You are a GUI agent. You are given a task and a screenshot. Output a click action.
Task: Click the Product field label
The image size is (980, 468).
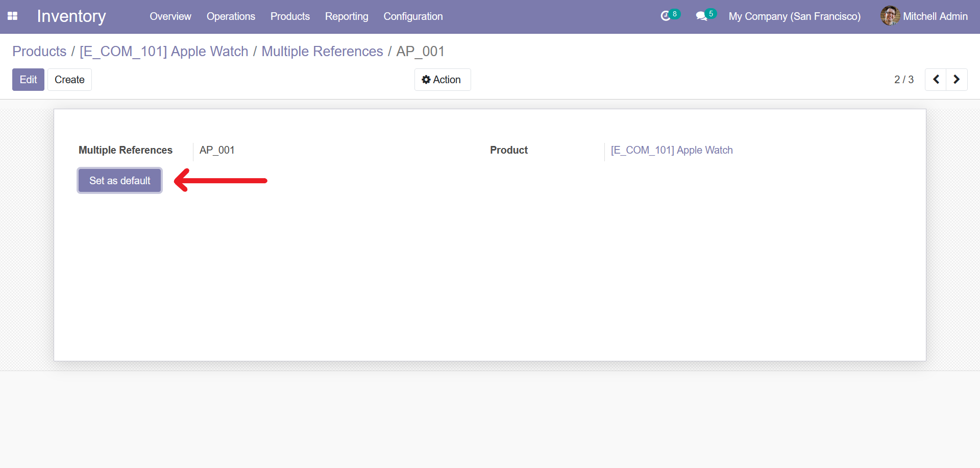click(509, 150)
